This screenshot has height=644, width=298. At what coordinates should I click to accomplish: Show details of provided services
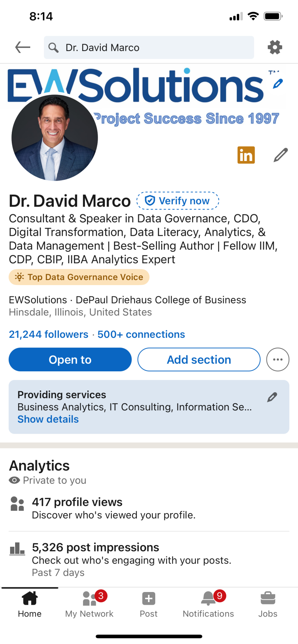[48, 419]
